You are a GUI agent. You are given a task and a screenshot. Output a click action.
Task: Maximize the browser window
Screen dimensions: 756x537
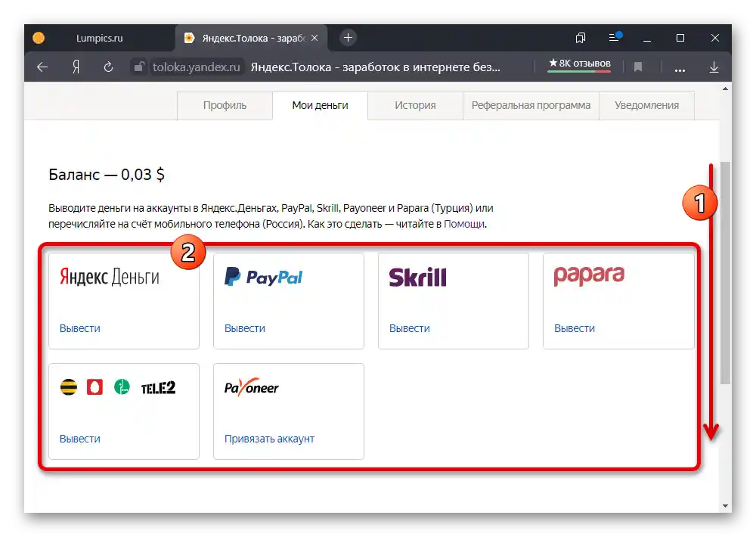click(680, 38)
